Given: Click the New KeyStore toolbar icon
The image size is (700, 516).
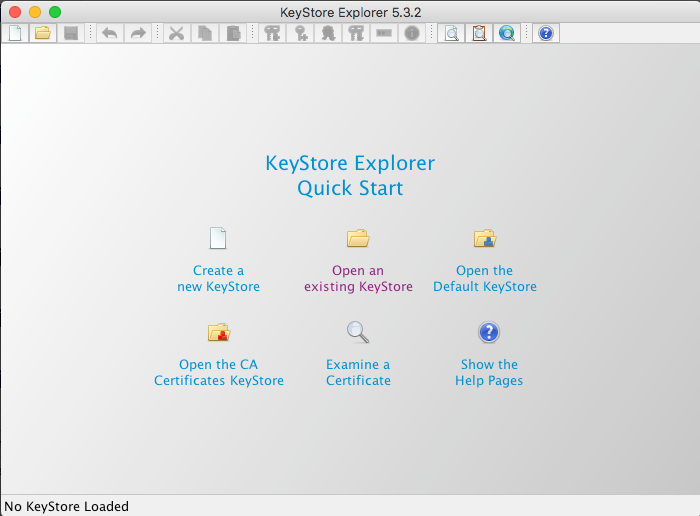Looking at the screenshot, I should 15,33.
